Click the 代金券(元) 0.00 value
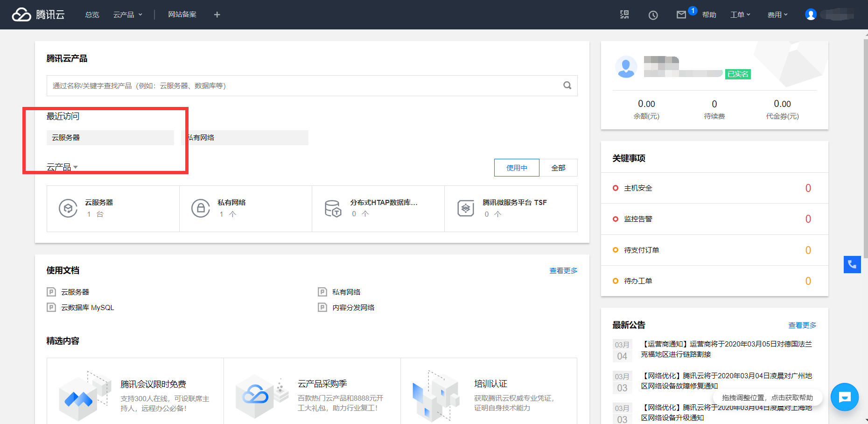This screenshot has height=424, width=868. point(783,104)
